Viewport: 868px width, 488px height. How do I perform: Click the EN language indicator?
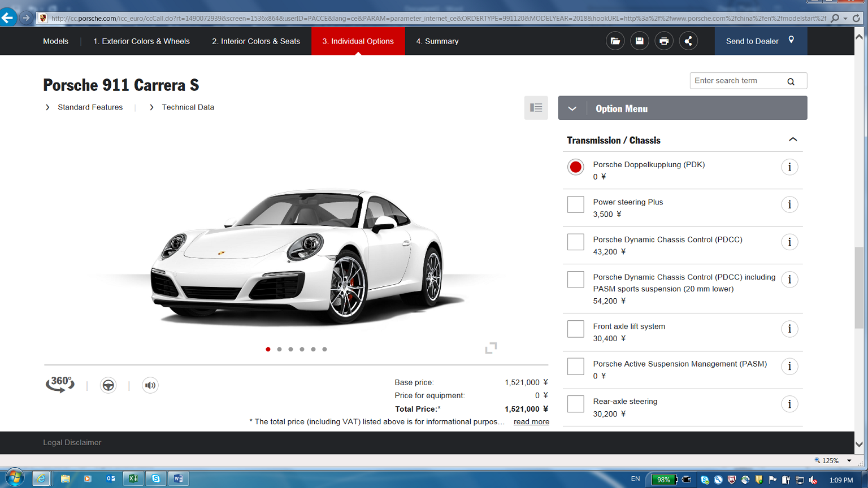point(635,479)
